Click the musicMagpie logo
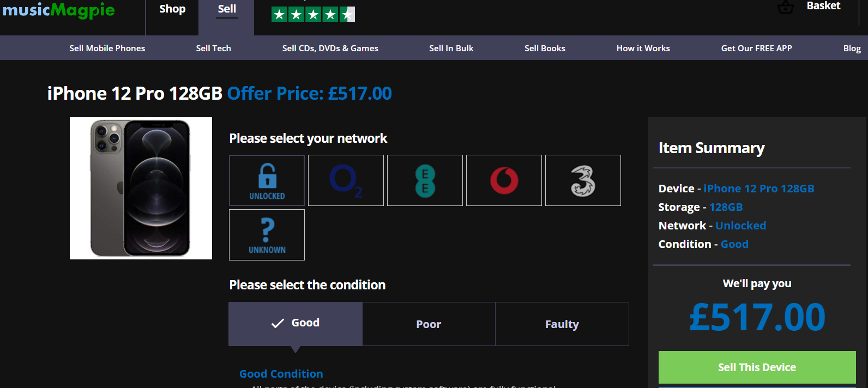 58,10
